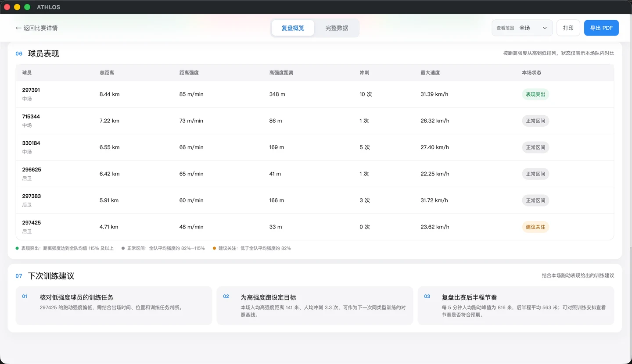Viewport: 632px width, 364px height.
Task: Switch to the 复盘概览 tab
Action: tap(293, 28)
